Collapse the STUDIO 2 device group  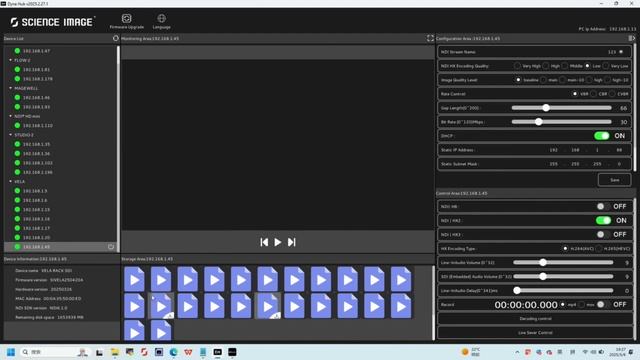tap(11, 135)
